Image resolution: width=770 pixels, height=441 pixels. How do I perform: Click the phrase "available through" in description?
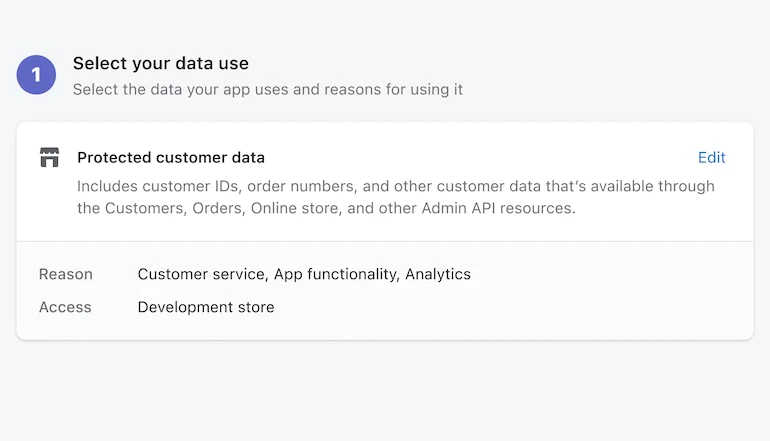652,186
